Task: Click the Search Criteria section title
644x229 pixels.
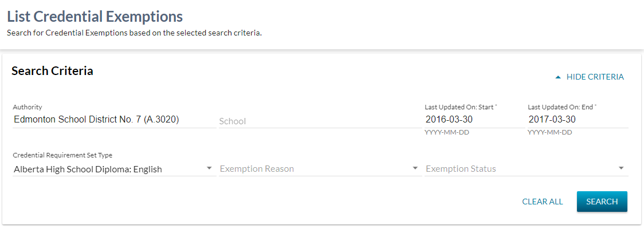Action: click(x=52, y=71)
